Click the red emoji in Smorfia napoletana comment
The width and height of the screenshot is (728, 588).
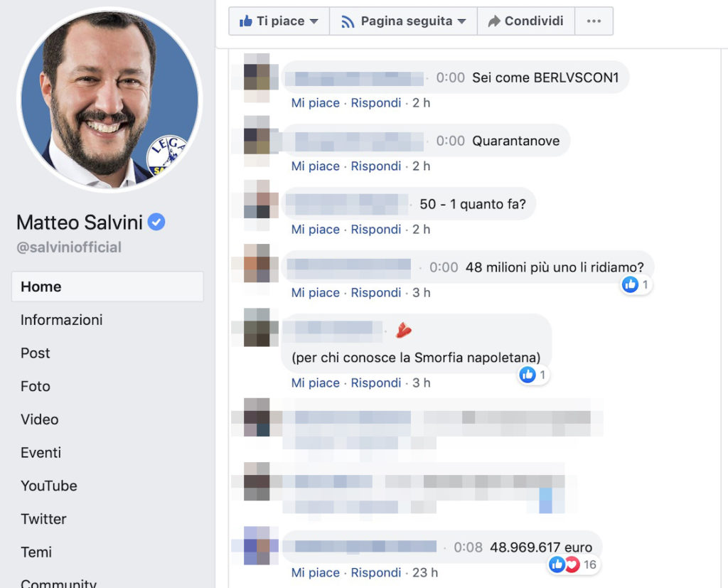tap(404, 330)
